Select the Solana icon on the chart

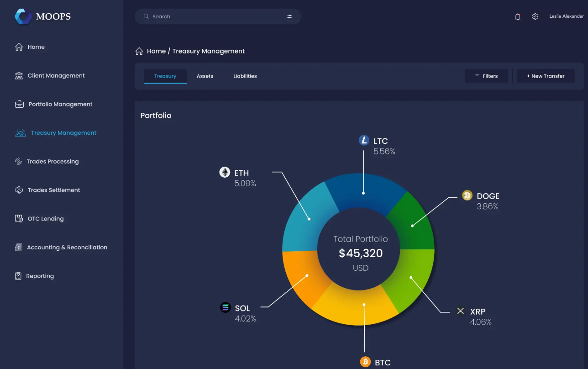(226, 308)
